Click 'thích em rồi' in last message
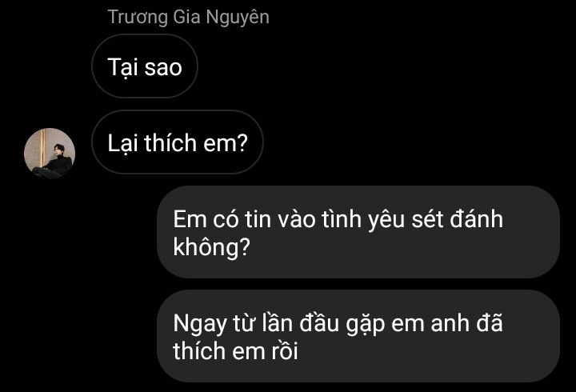576x392 pixels. click(x=235, y=350)
